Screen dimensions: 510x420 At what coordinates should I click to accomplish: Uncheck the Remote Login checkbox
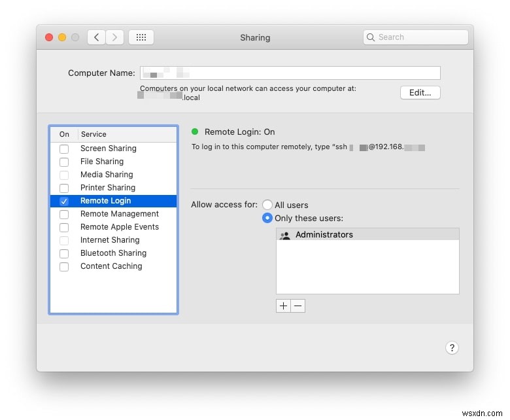pos(64,201)
